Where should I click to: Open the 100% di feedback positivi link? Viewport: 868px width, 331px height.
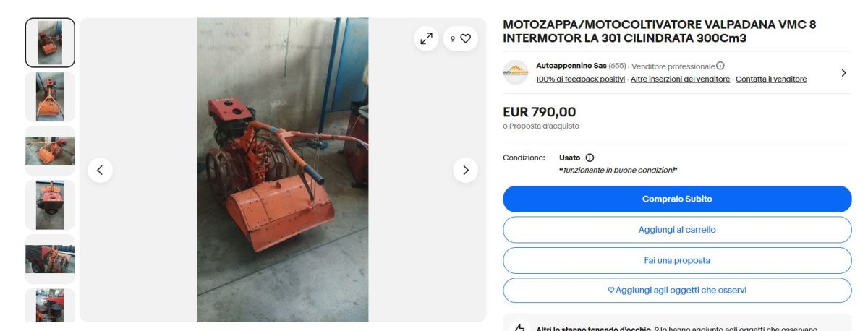pyautogui.click(x=580, y=79)
